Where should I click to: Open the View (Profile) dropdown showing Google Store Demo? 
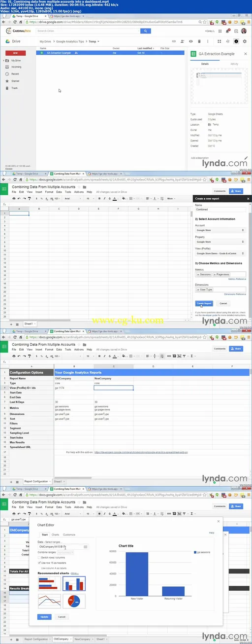[x=220, y=253]
